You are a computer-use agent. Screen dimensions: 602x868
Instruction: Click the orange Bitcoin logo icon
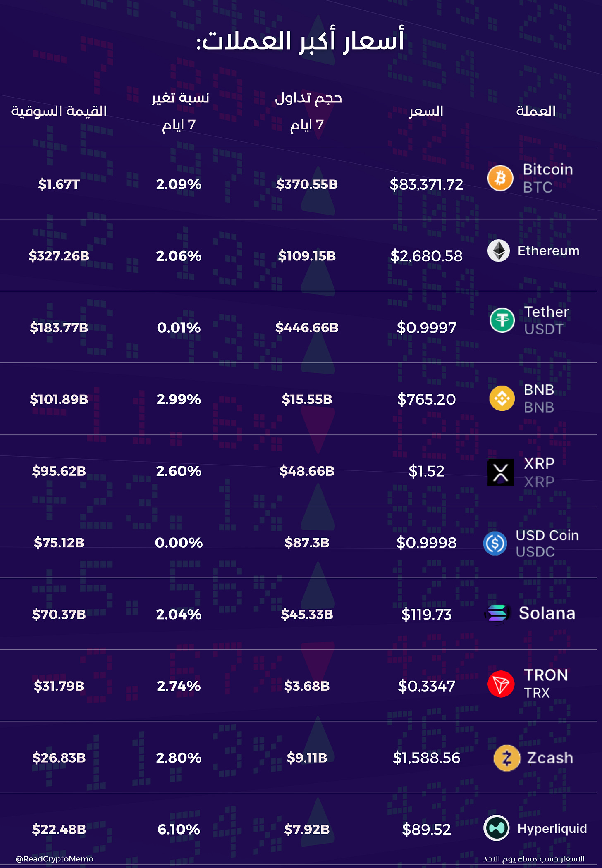click(x=500, y=178)
